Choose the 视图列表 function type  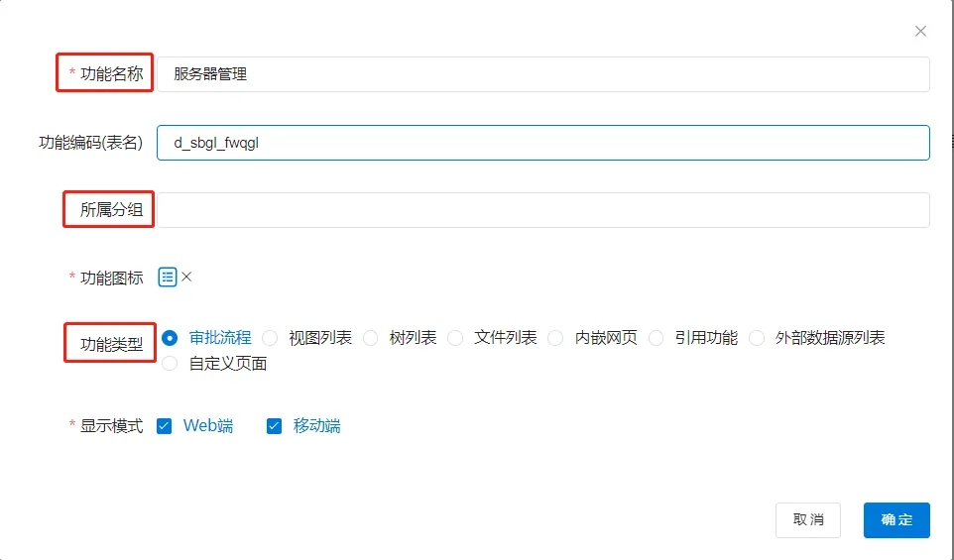coord(270,338)
